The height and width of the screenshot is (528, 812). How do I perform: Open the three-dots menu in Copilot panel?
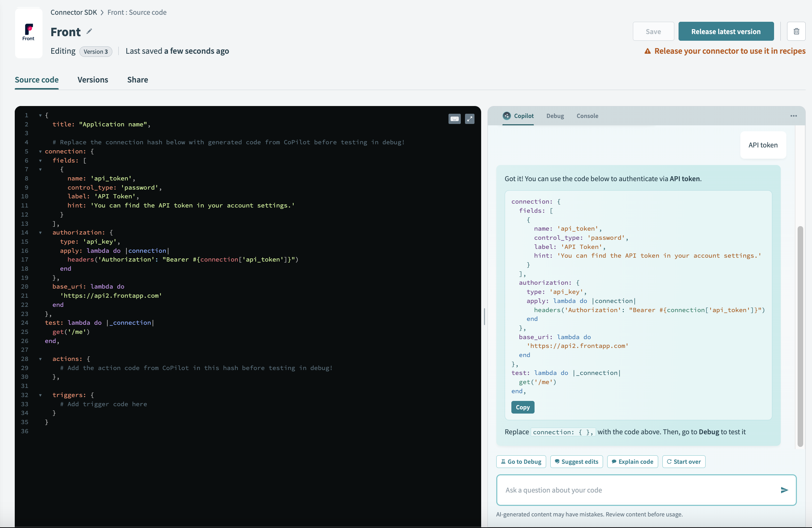click(x=793, y=116)
